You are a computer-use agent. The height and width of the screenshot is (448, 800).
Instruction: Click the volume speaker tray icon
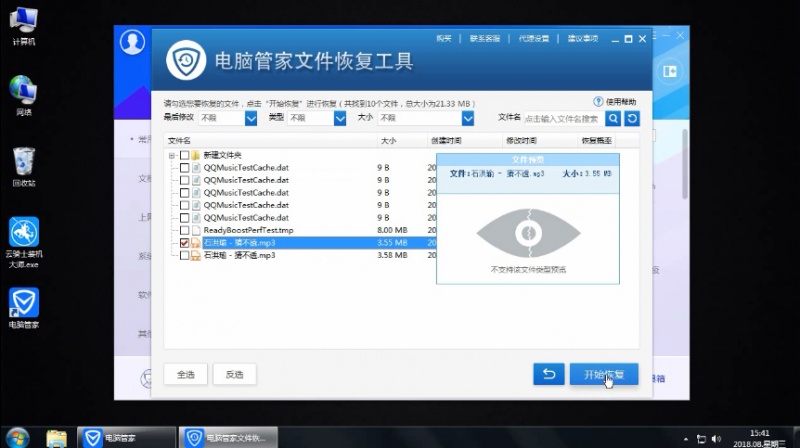tap(716, 439)
